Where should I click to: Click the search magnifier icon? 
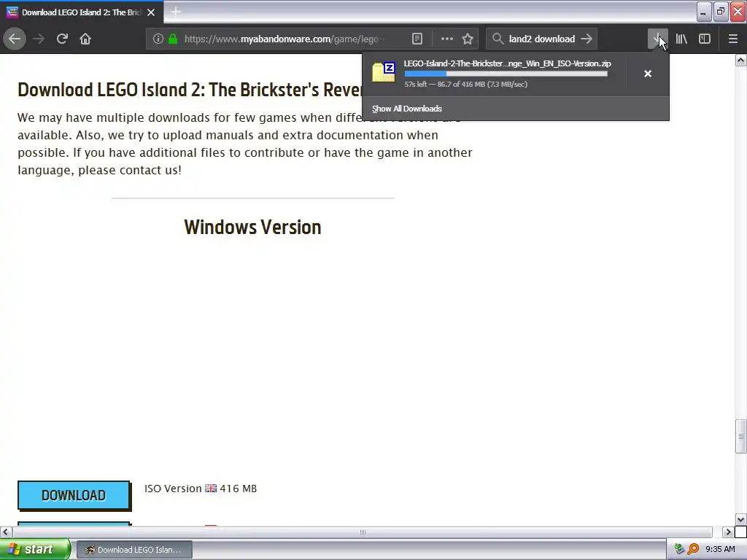(x=498, y=39)
